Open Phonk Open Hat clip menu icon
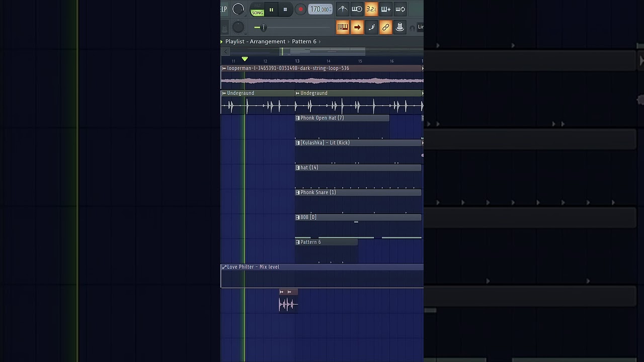 click(x=297, y=118)
